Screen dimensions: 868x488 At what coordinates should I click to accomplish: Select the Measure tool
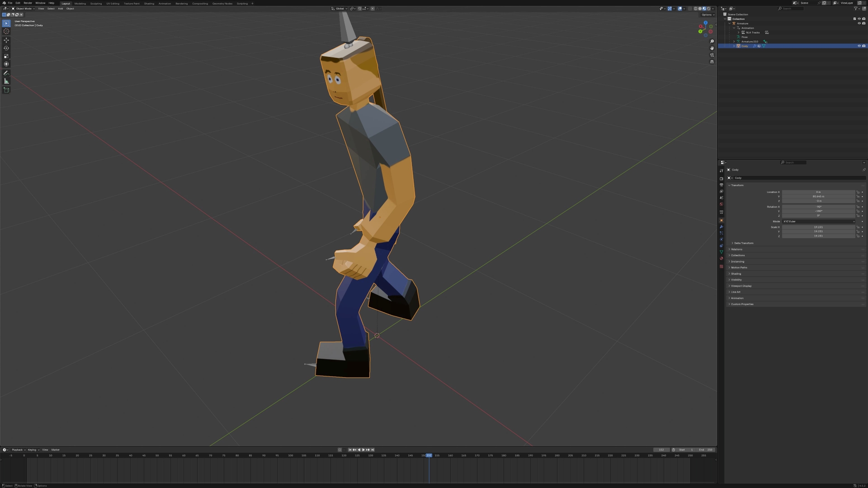(x=6, y=81)
